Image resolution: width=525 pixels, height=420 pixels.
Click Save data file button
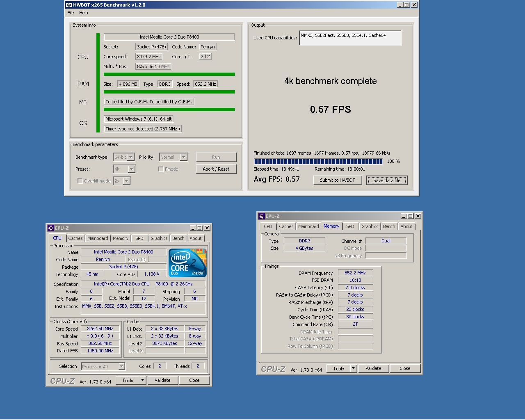[387, 180]
